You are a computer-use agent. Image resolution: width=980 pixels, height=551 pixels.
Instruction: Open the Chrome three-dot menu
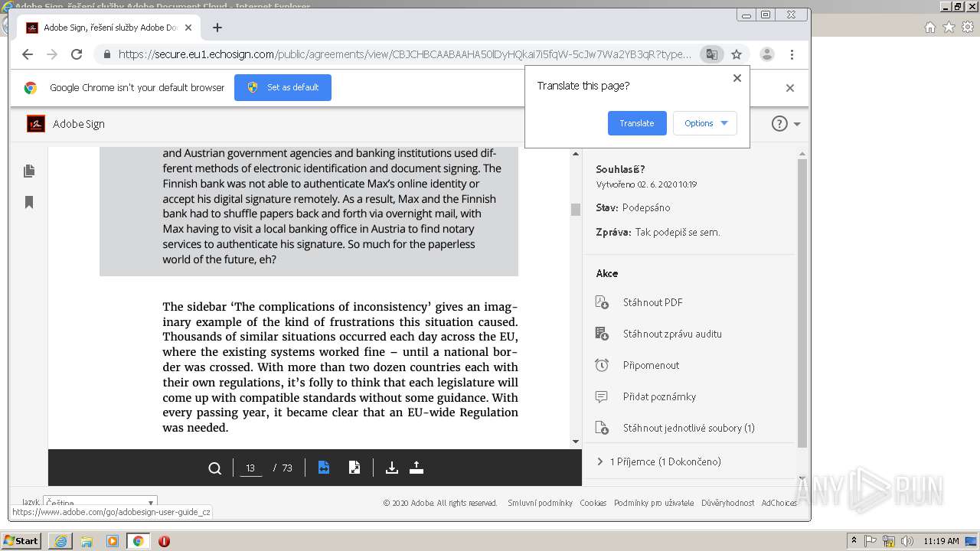click(792, 54)
